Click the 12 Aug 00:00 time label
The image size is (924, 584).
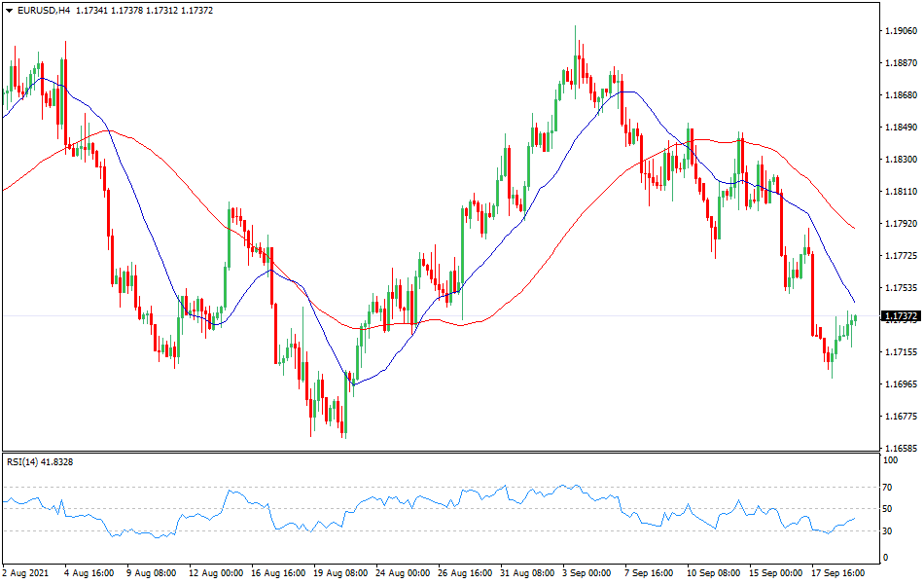tap(214, 573)
